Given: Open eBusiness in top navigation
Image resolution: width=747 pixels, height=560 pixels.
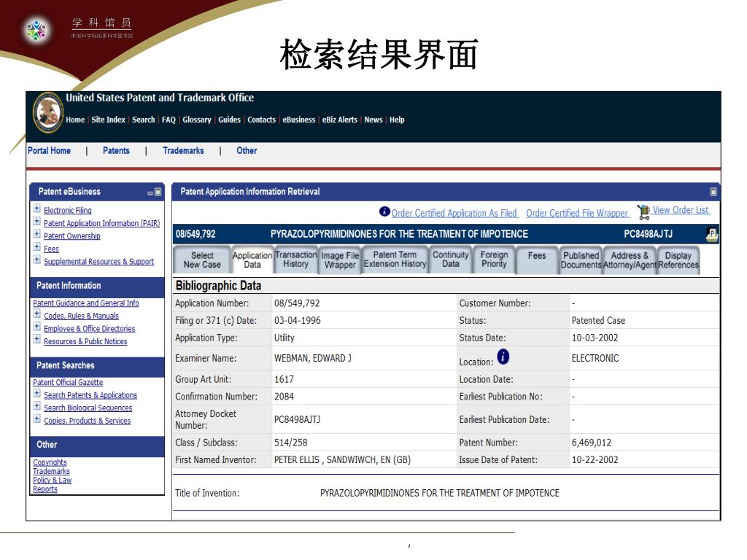Looking at the screenshot, I should tap(298, 120).
